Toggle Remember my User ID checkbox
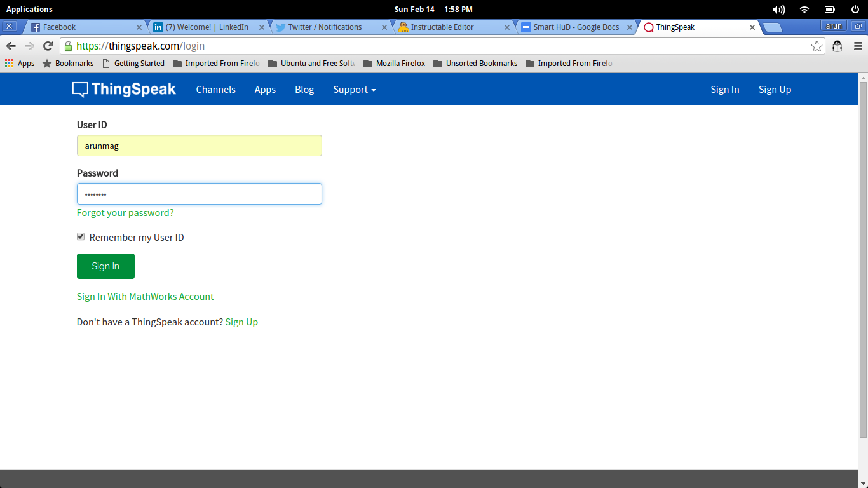Image resolution: width=868 pixels, height=488 pixels. point(81,236)
